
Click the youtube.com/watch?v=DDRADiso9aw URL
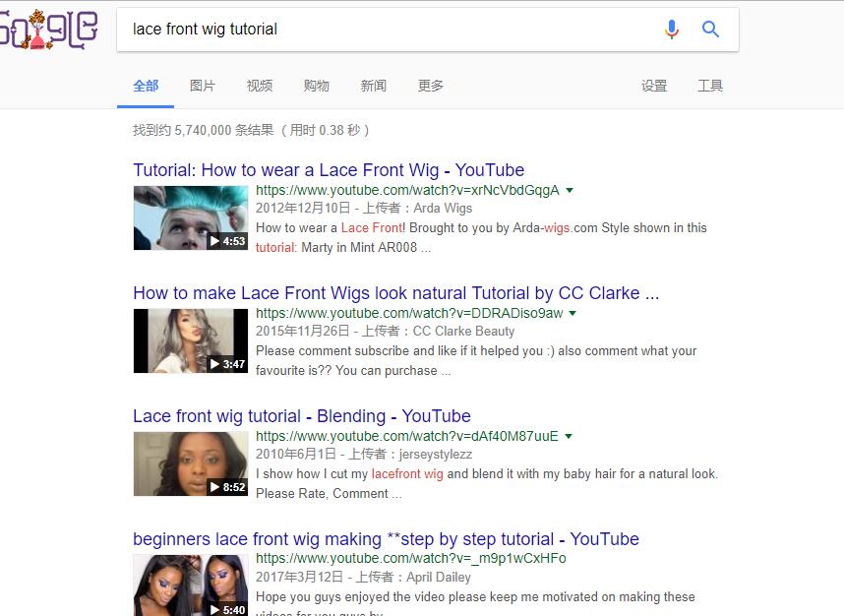coord(409,313)
